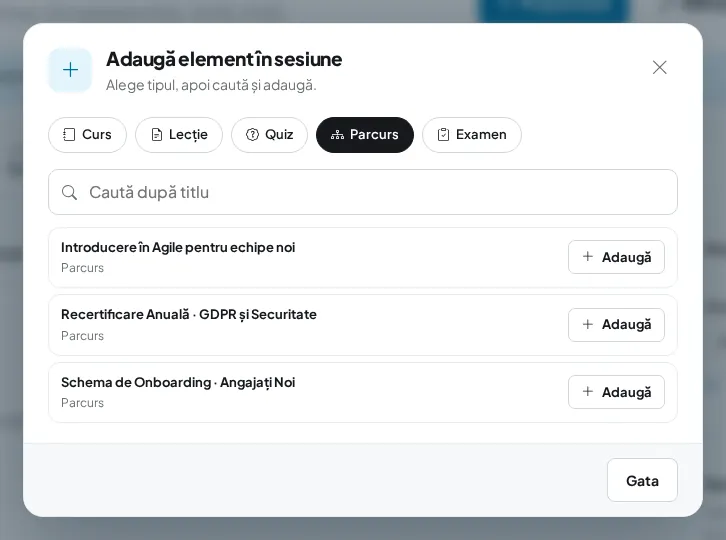Add Recertificare Anuală GDPR și Securitate
Viewport: 726px width, 540px height.
616,325
